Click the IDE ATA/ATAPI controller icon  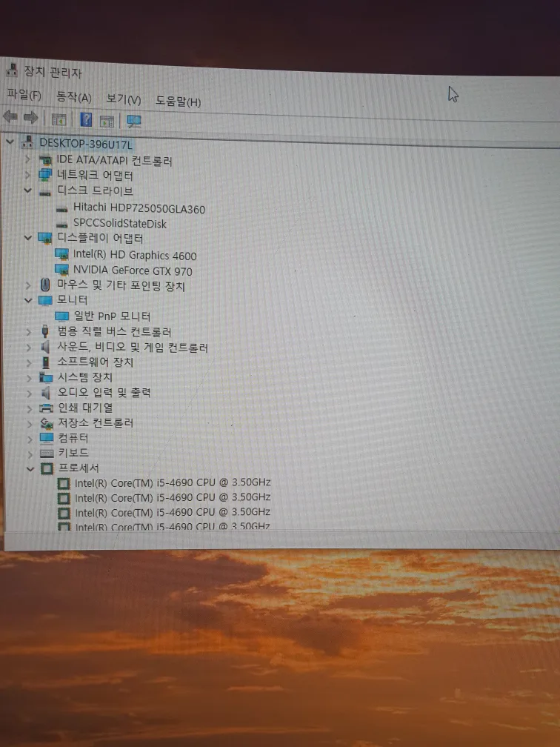point(45,159)
